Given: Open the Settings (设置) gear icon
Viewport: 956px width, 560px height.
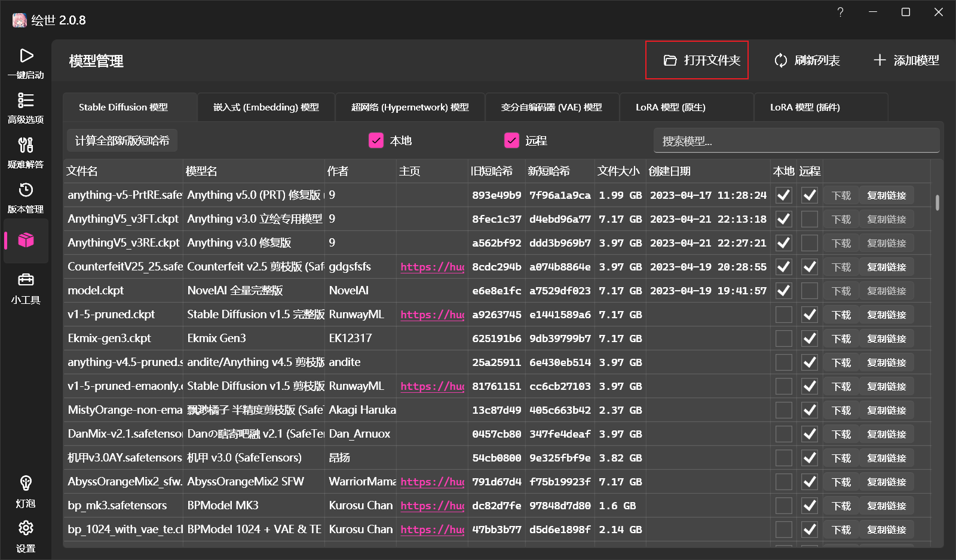Looking at the screenshot, I should pos(26,528).
